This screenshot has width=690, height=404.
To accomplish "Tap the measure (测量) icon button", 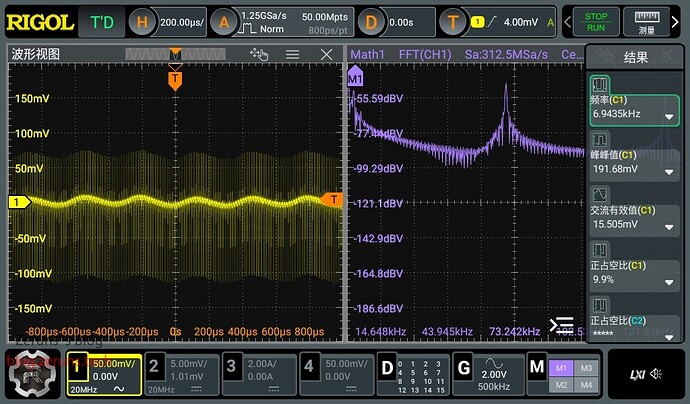I will pyautogui.click(x=646, y=21).
